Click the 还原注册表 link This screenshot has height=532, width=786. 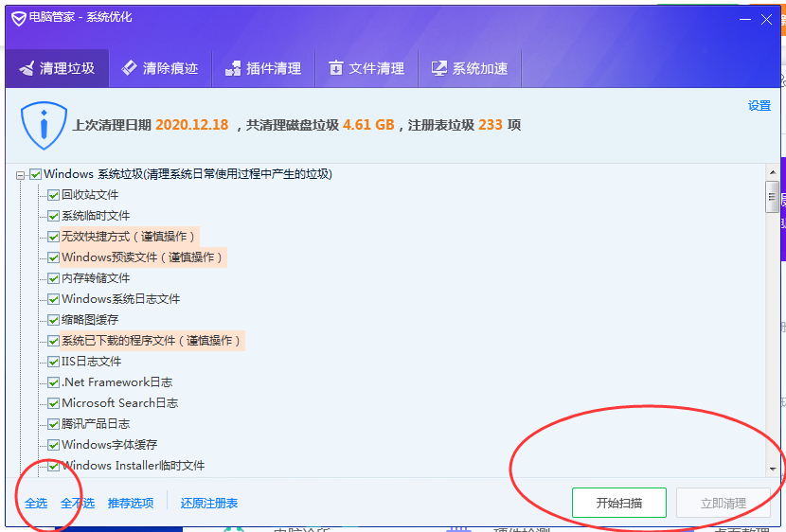[x=209, y=504]
